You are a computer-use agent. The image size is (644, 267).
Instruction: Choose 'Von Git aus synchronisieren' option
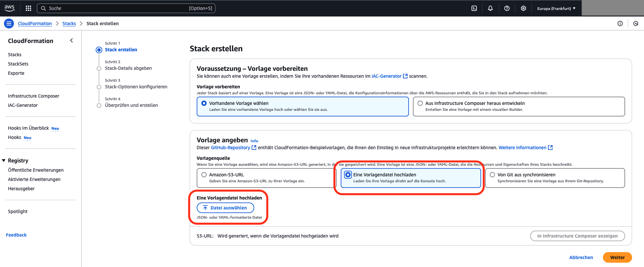click(x=555, y=178)
